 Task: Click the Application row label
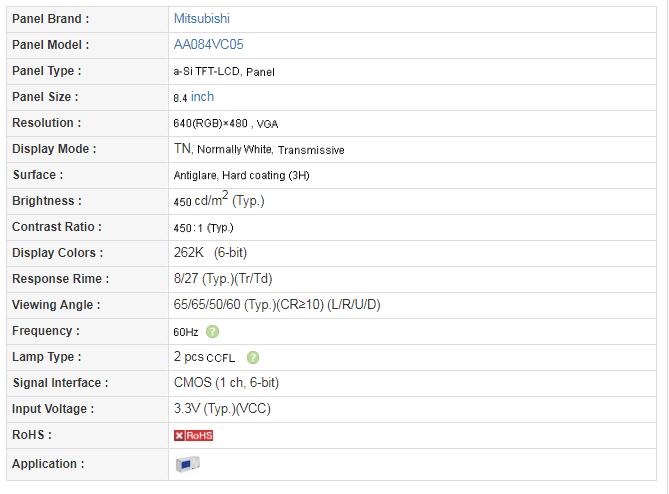[48, 464]
